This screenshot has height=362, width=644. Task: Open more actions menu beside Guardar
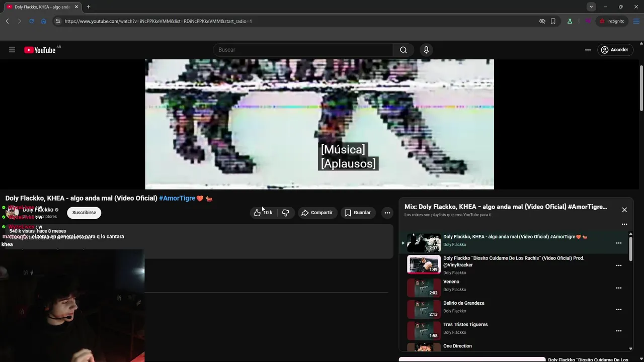(387, 213)
